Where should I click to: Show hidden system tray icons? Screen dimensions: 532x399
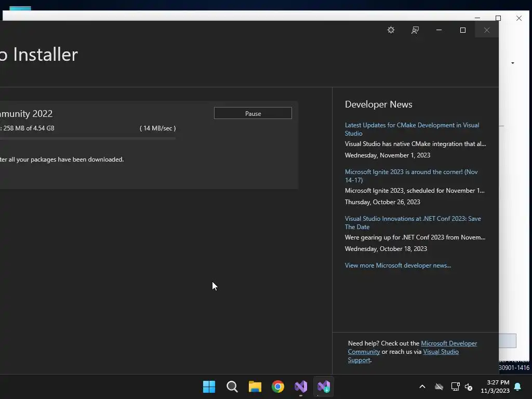(x=422, y=387)
